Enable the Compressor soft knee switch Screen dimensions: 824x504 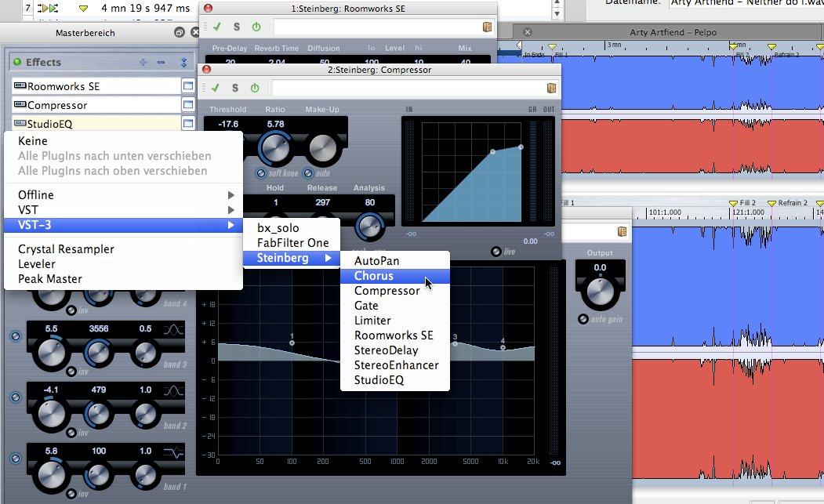(260, 173)
